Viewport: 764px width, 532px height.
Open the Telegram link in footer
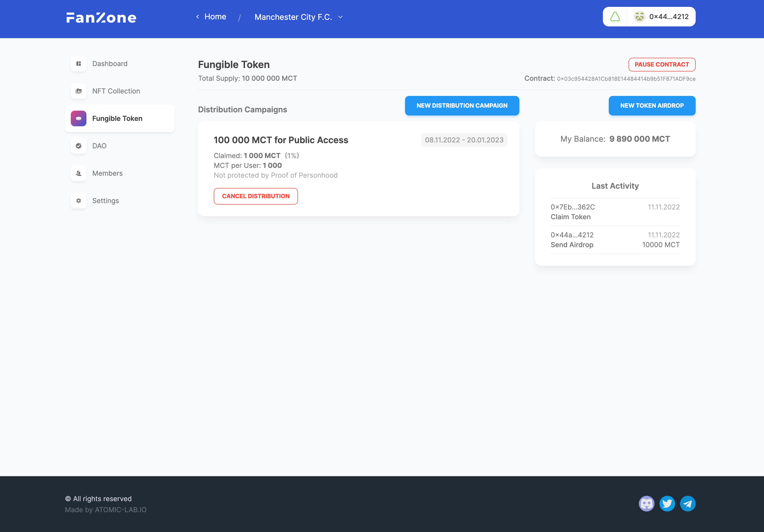click(x=688, y=504)
